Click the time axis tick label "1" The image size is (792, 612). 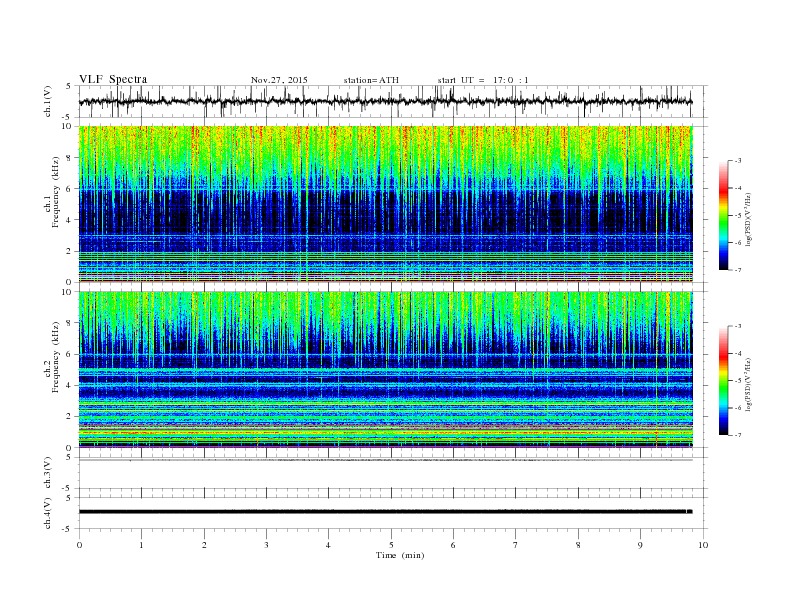[x=141, y=545]
